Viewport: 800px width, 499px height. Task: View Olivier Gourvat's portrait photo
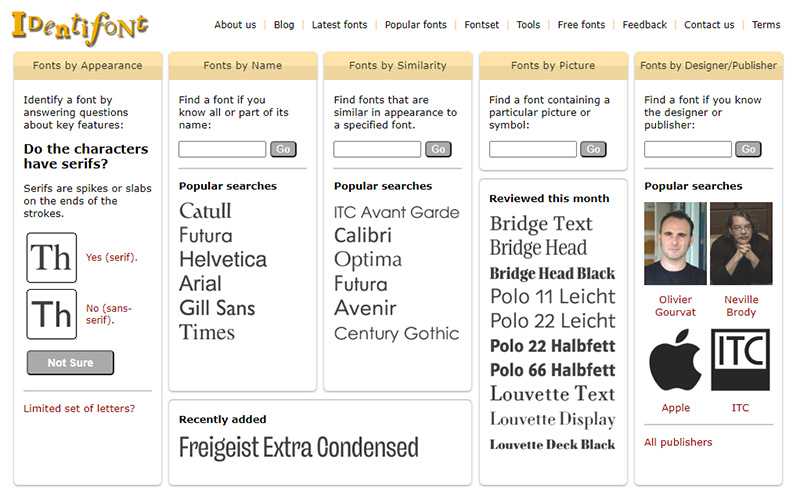pos(675,243)
